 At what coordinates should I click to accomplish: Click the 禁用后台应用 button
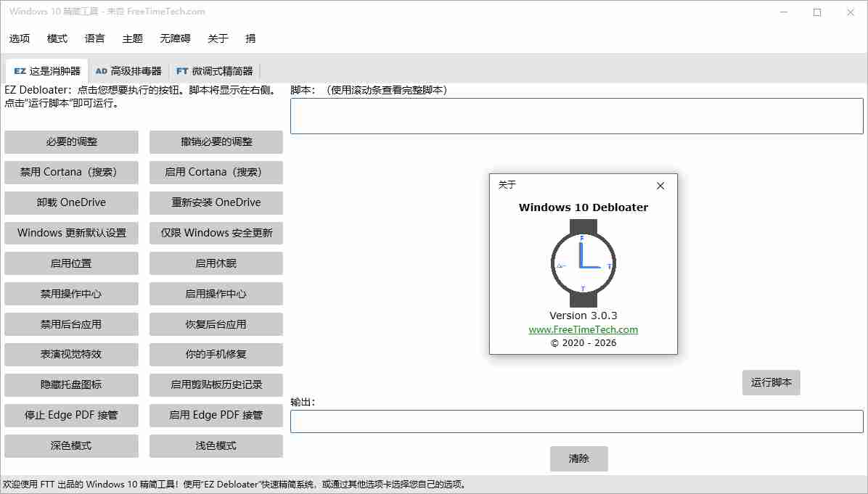(71, 324)
